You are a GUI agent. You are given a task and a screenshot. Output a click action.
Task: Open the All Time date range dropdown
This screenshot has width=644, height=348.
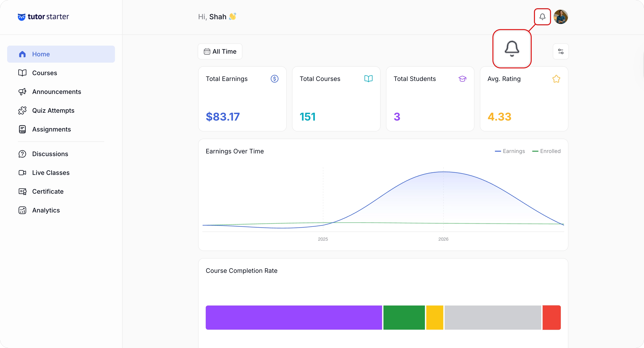click(220, 51)
